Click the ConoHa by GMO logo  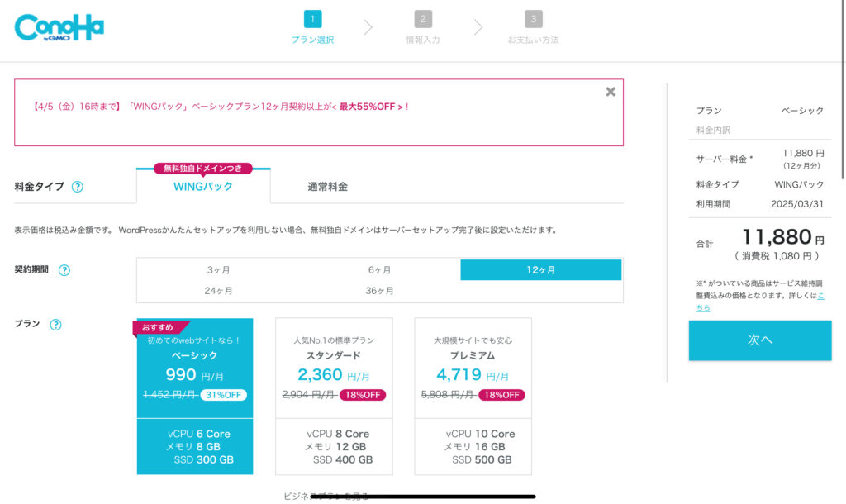(x=59, y=27)
